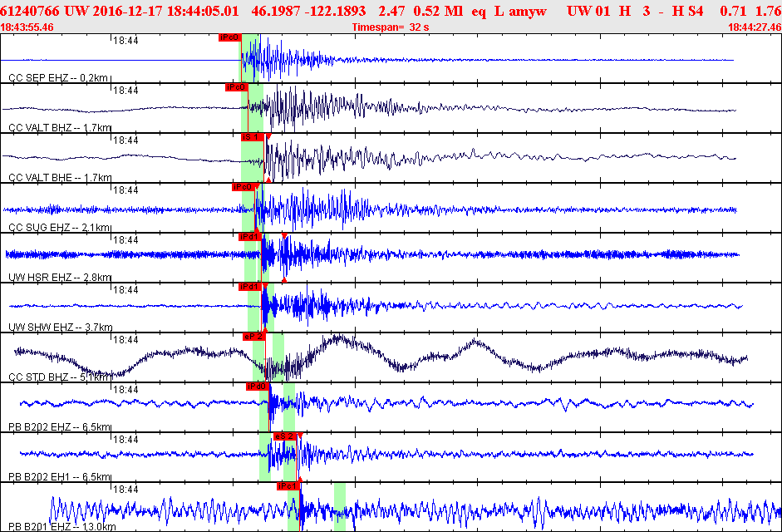Click the HSR EHZ waveform trace
Viewport: 782px width, 532px height.
pos(372,254)
